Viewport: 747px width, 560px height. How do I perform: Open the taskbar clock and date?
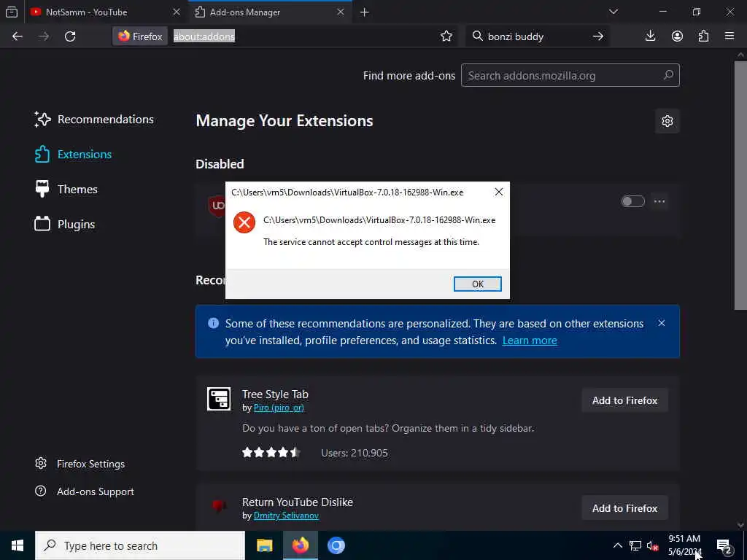[x=684, y=545]
